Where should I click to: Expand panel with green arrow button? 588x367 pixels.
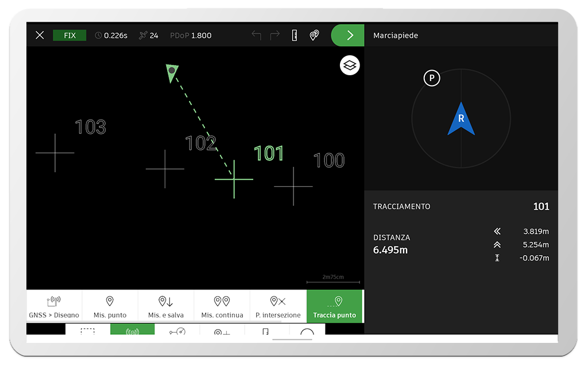348,36
